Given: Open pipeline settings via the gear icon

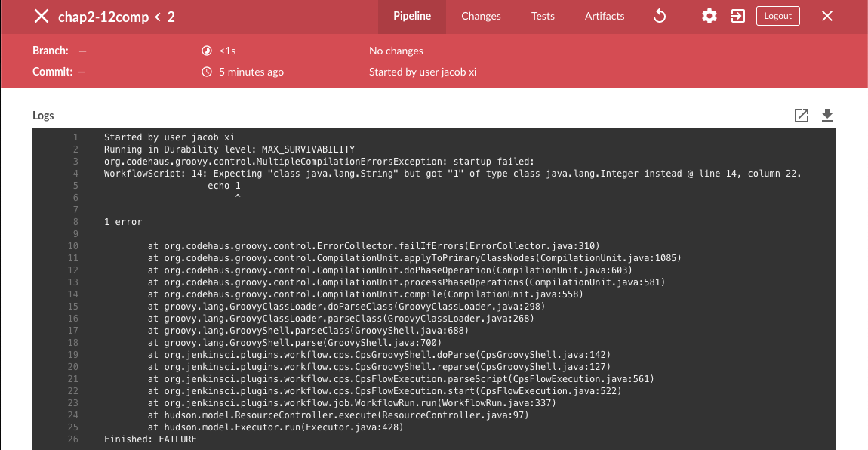Looking at the screenshot, I should tap(709, 16).
